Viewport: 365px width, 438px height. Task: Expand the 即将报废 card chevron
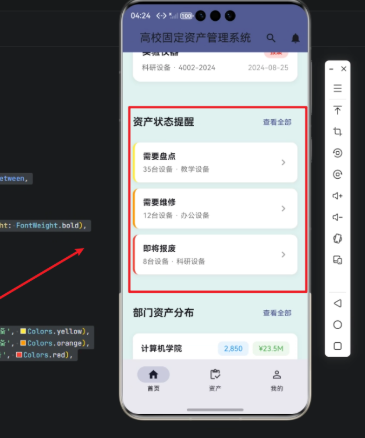283,254
